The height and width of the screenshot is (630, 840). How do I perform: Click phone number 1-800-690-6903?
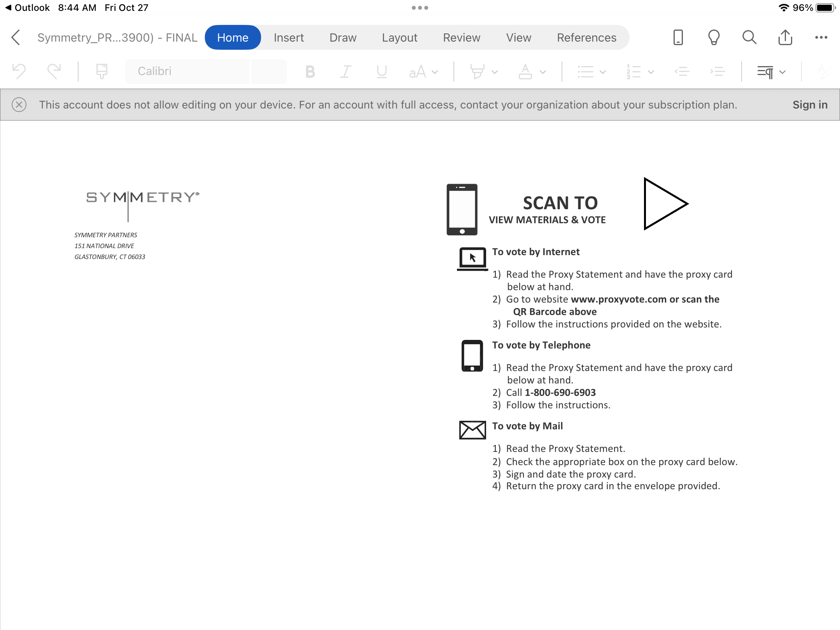click(560, 393)
